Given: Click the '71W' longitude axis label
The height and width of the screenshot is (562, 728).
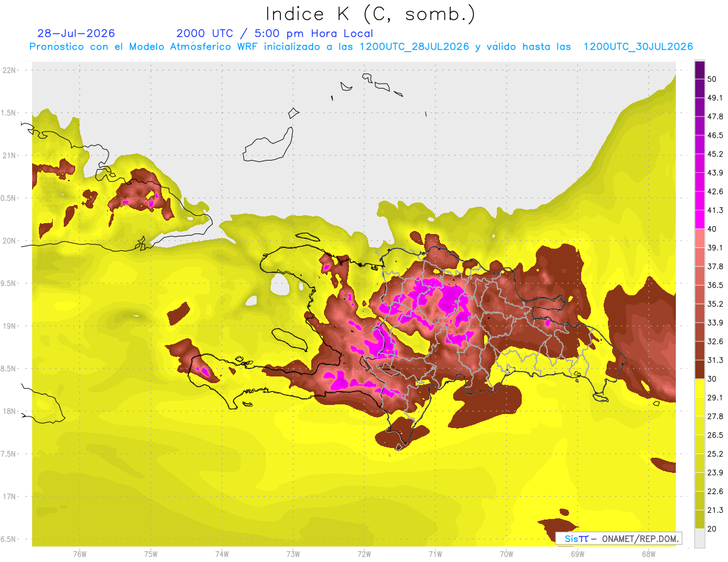Looking at the screenshot, I should (x=435, y=554).
